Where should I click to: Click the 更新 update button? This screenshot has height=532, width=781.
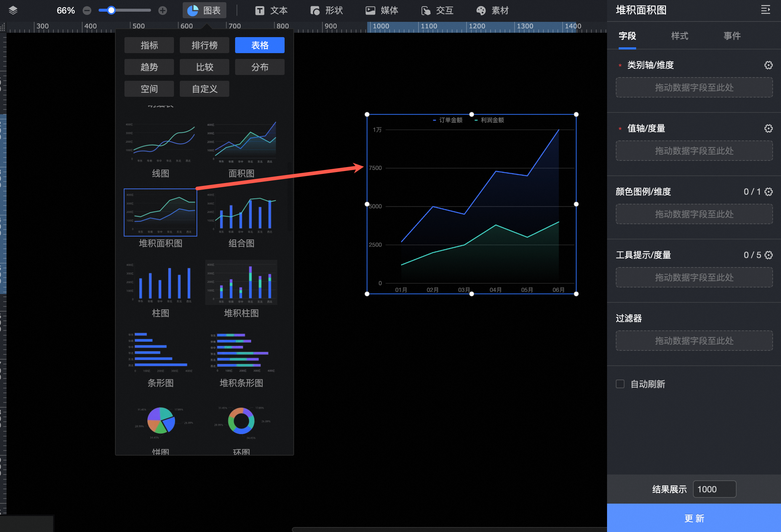click(x=694, y=518)
